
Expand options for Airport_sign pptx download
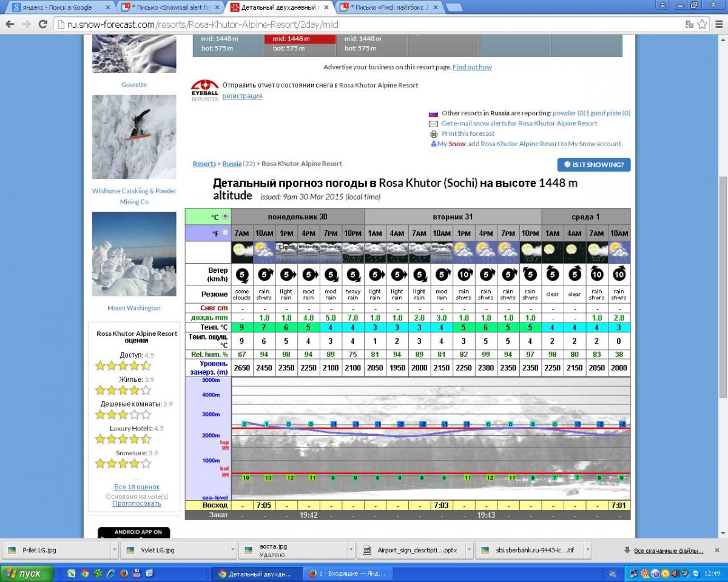click(x=470, y=550)
